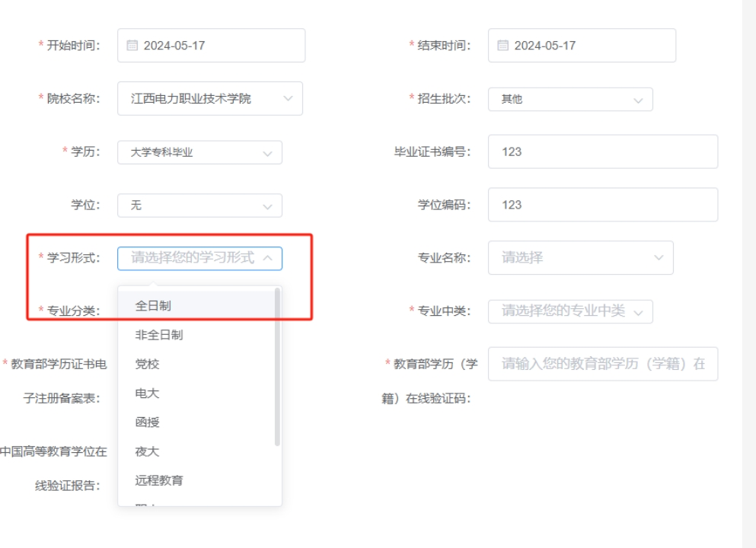Click the calendar icon in 开始时间 field
The width and height of the screenshot is (756, 548).
127,45
